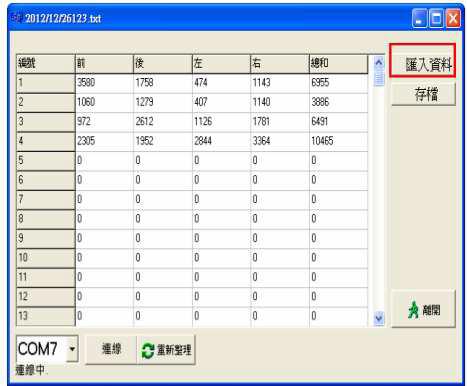Click the 離開 exit button
The image size is (467, 386).
pos(423,309)
